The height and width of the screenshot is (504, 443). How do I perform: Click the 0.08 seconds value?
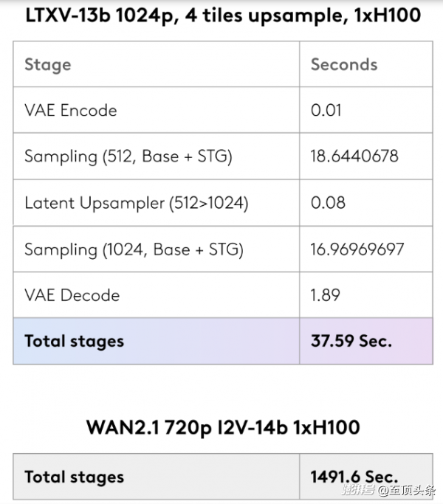328,203
